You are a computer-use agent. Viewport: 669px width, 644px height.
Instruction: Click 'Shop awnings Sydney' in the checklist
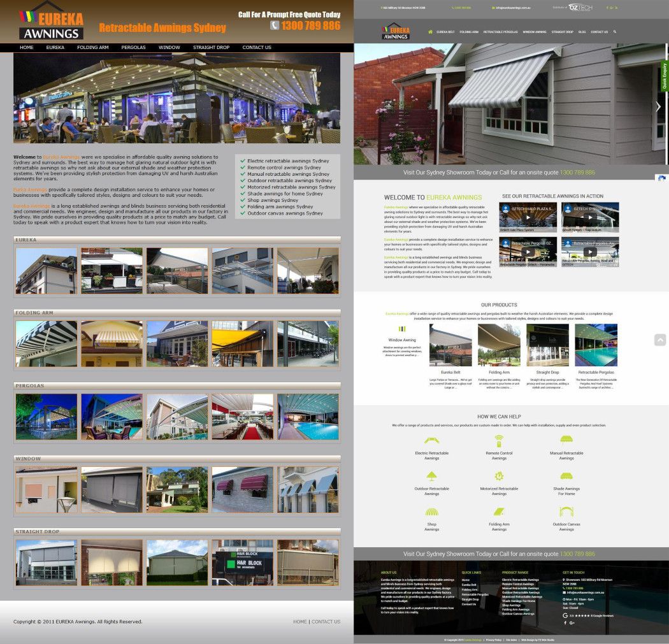click(x=273, y=200)
